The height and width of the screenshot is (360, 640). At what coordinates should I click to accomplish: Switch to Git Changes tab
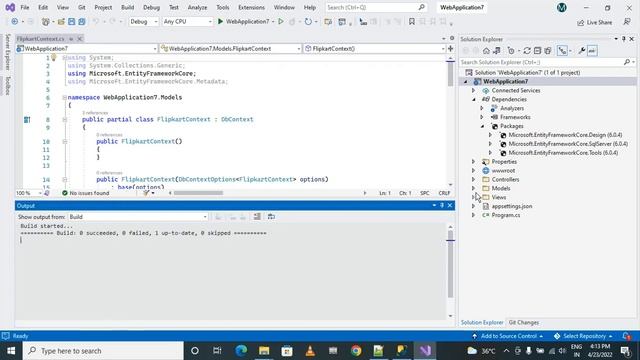(x=524, y=322)
